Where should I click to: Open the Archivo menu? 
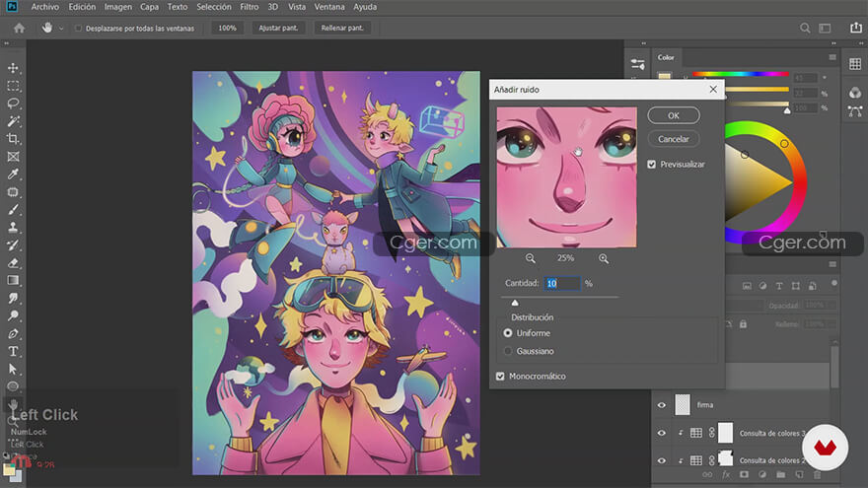pos(44,7)
